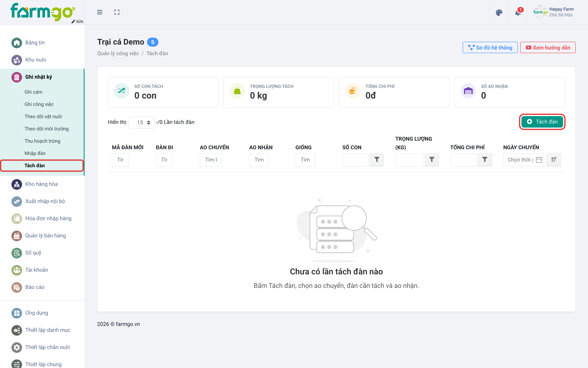Image resolution: width=588 pixels, height=368 pixels.
Task: Open Xuất nhập nội bộ icon
Action: (17, 201)
